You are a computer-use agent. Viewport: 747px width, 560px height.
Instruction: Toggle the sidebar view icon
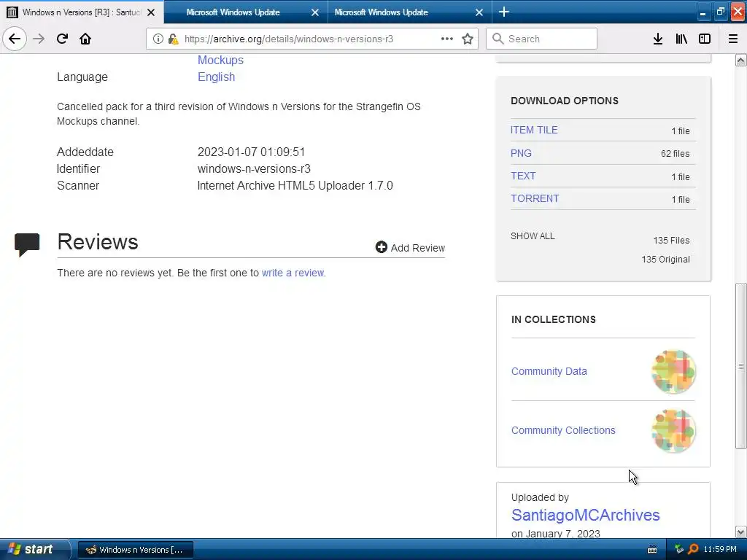click(x=705, y=39)
